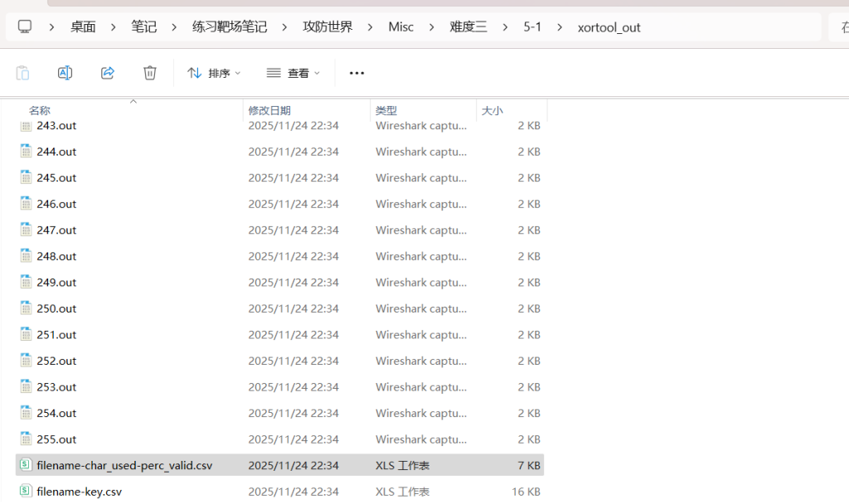Sort by 大小 column header
Image resolution: width=849 pixels, height=504 pixels.
(x=492, y=110)
